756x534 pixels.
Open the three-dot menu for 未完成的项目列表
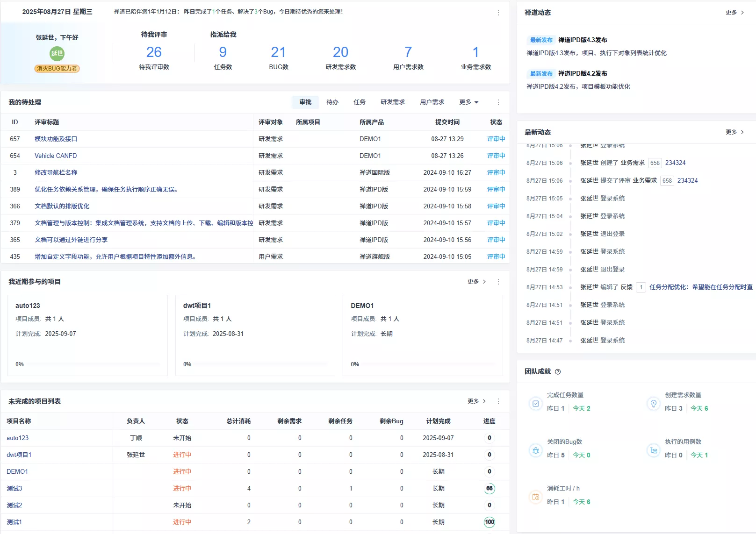[498, 401]
